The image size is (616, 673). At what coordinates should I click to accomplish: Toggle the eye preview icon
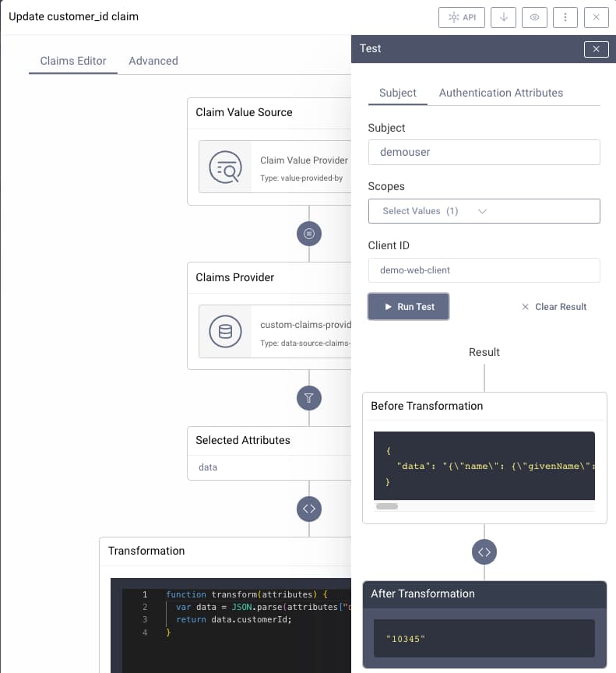tap(534, 17)
